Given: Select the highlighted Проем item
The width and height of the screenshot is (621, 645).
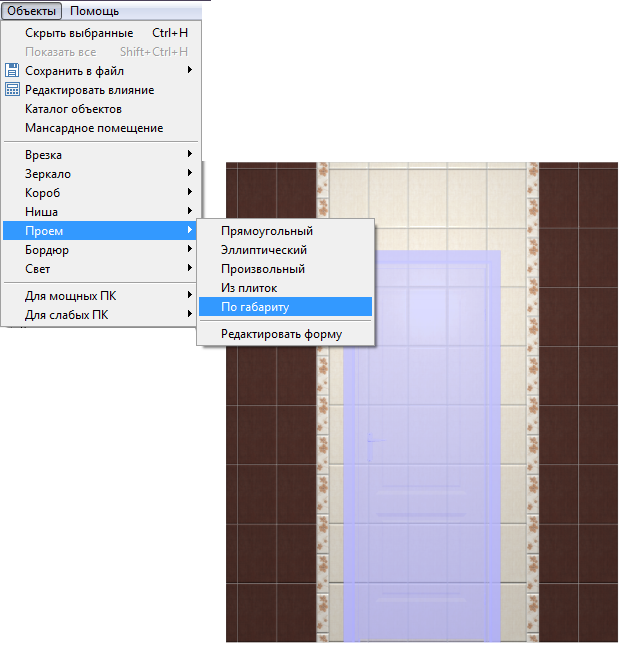Looking at the screenshot, I should pyautogui.click(x=100, y=230).
